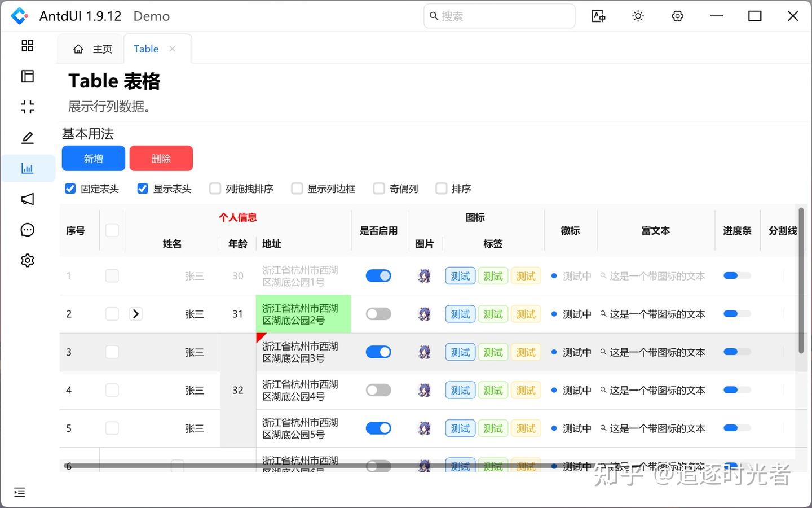Open settings via the title bar gear icon
The width and height of the screenshot is (812, 508).
point(677,16)
